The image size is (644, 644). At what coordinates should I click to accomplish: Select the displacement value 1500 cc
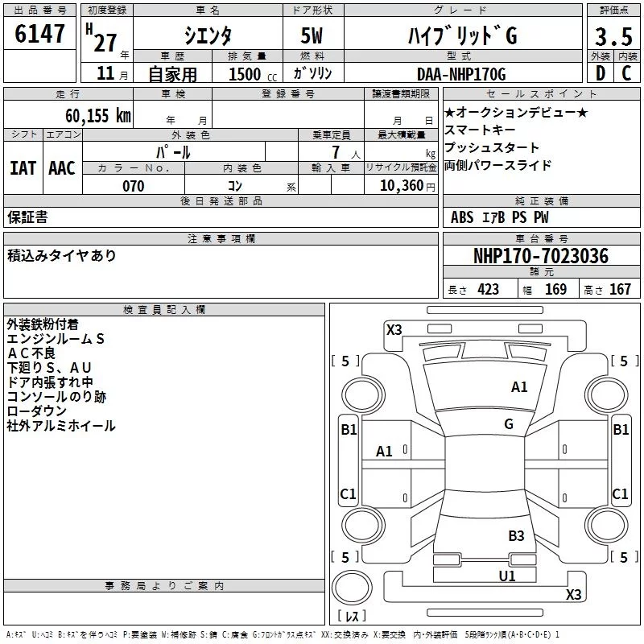253,74
